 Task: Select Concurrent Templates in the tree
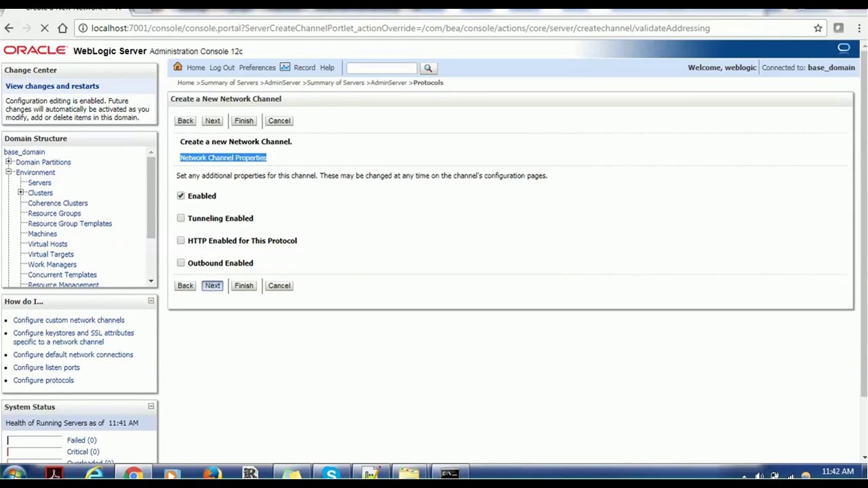point(62,274)
